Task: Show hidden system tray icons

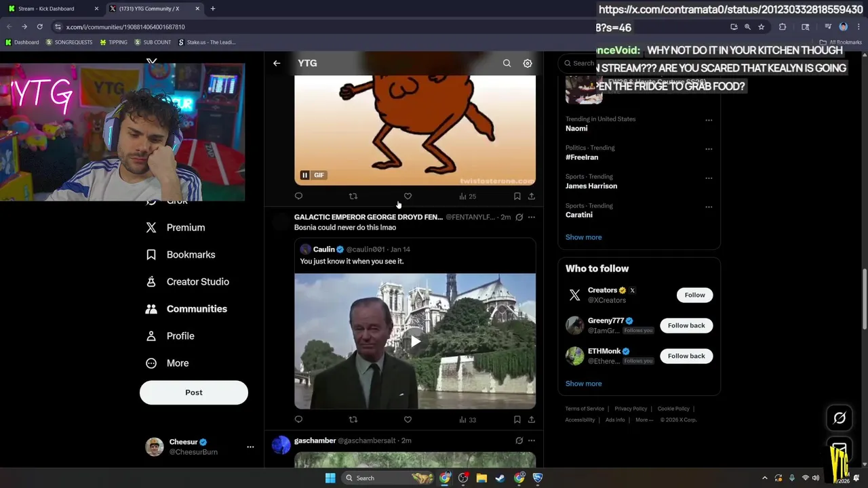Action: tap(765, 478)
